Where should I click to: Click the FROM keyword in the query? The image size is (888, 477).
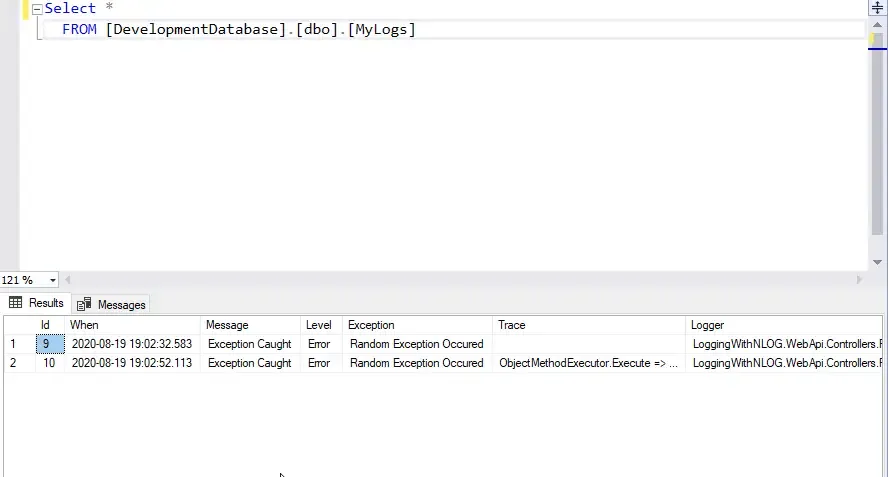click(x=79, y=29)
